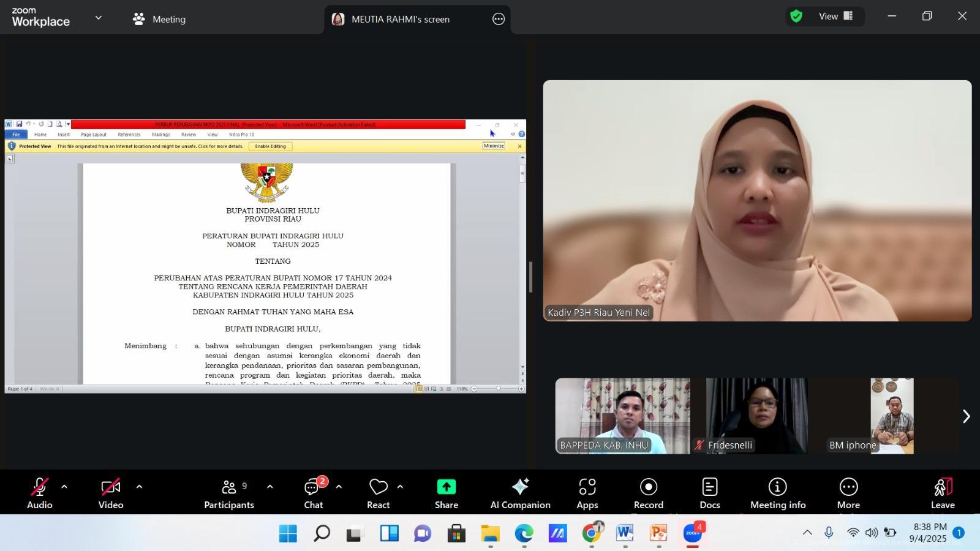Expand video options arrow next to Video
980x551 pixels.
click(x=139, y=487)
